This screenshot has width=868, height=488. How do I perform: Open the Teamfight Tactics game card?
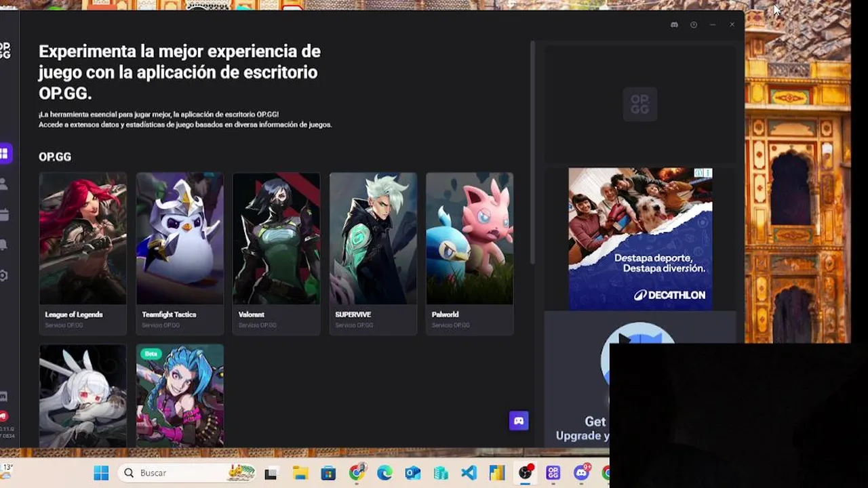[x=180, y=253]
